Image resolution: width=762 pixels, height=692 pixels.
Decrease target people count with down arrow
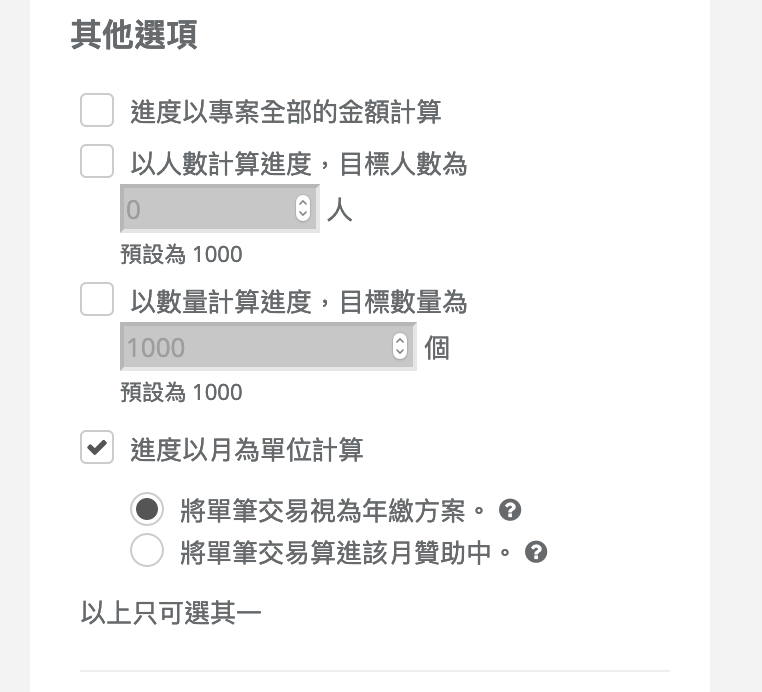pos(303,214)
